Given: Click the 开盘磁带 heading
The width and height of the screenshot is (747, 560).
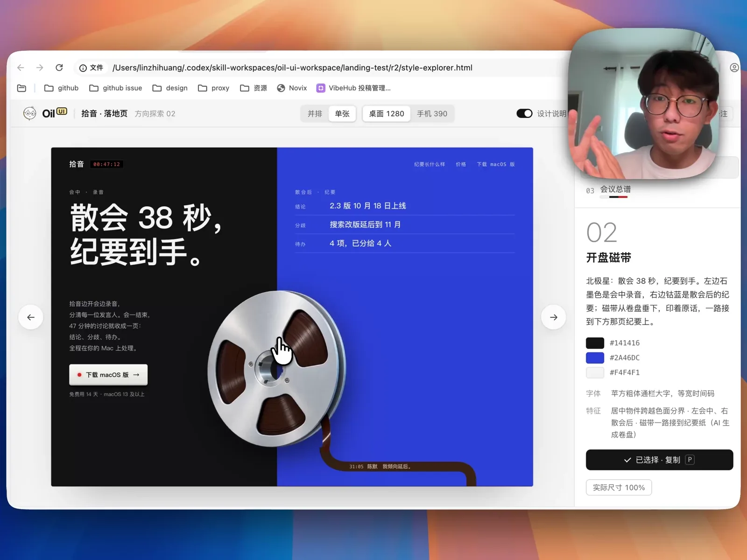Looking at the screenshot, I should click(x=609, y=258).
